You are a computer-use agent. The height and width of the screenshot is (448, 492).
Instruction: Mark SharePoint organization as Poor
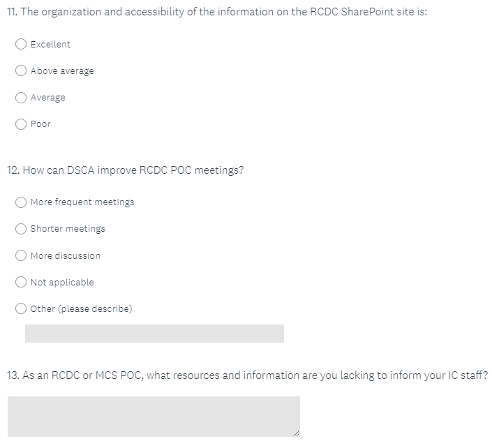pos(22,124)
